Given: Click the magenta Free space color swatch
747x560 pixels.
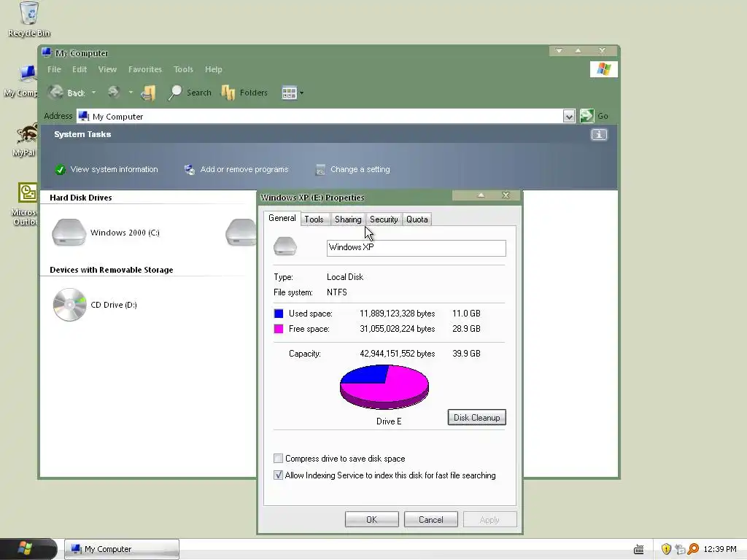Looking at the screenshot, I should [x=279, y=329].
